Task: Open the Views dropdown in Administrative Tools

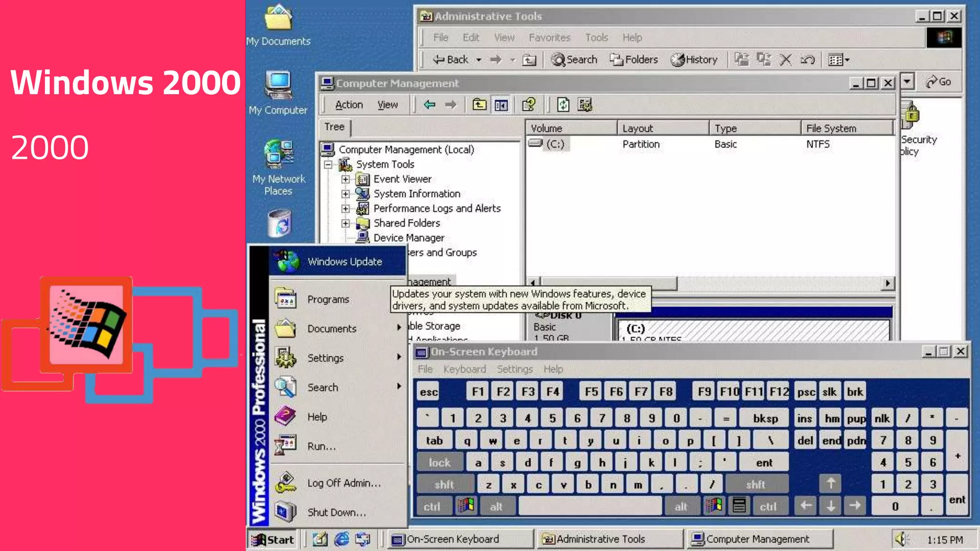Action: [838, 60]
